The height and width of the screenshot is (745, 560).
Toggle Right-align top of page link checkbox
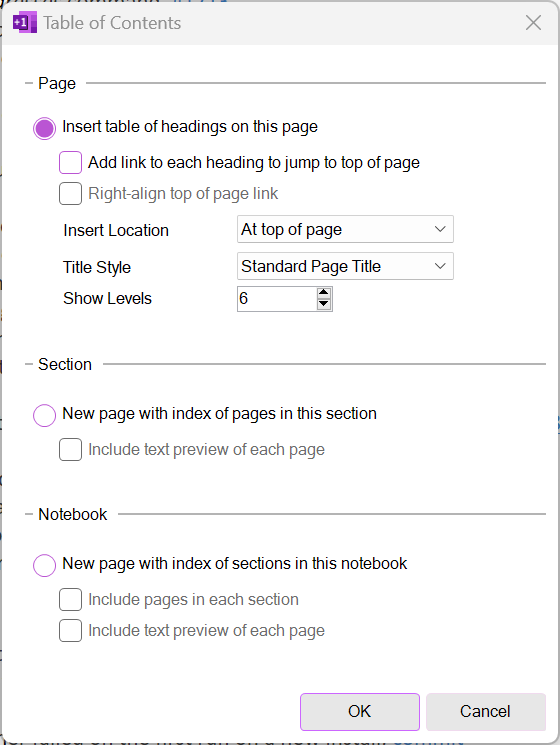tap(70, 194)
